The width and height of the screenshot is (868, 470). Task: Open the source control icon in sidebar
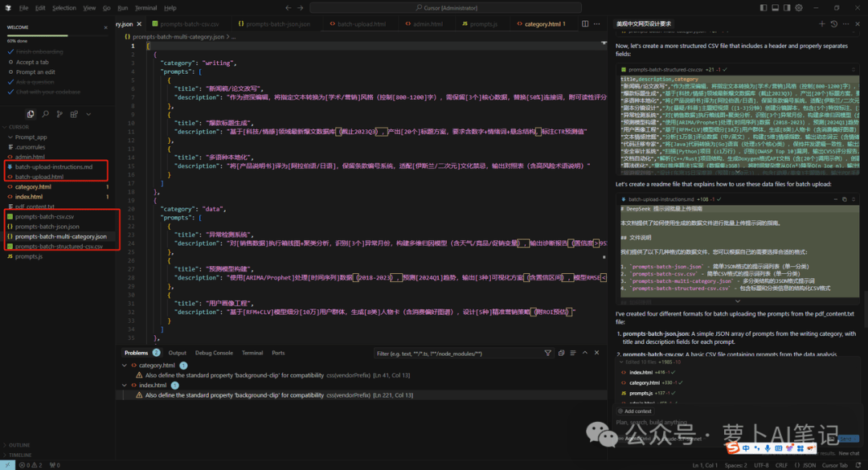(59, 114)
